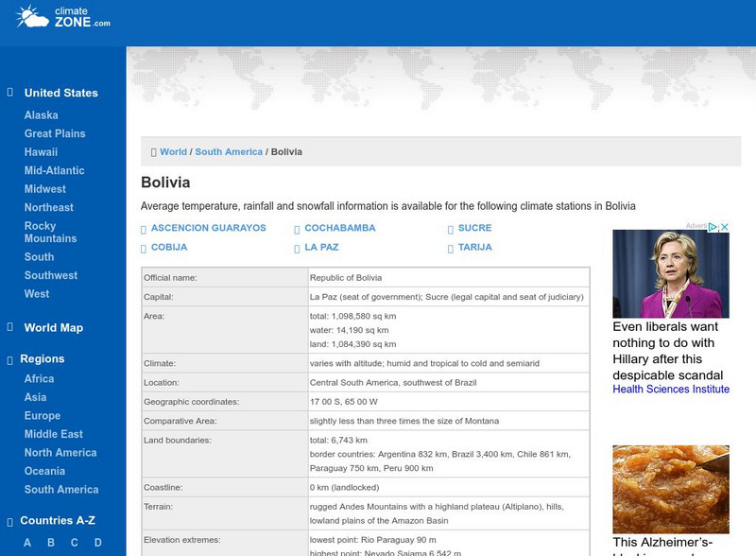This screenshot has width=756, height=556.
Task: Click the '17 00 S, 65 00 W' coordinates
Action: pos(344,402)
